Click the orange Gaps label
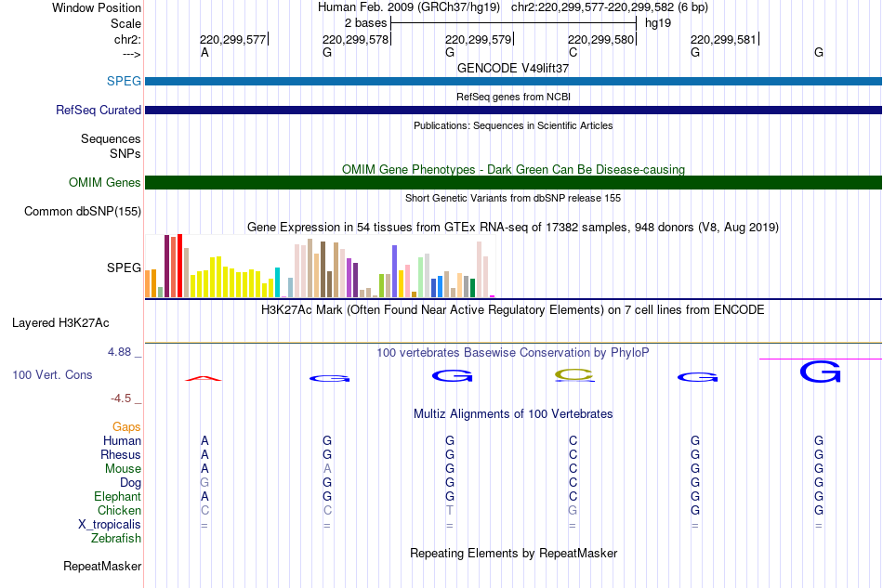 126,427
